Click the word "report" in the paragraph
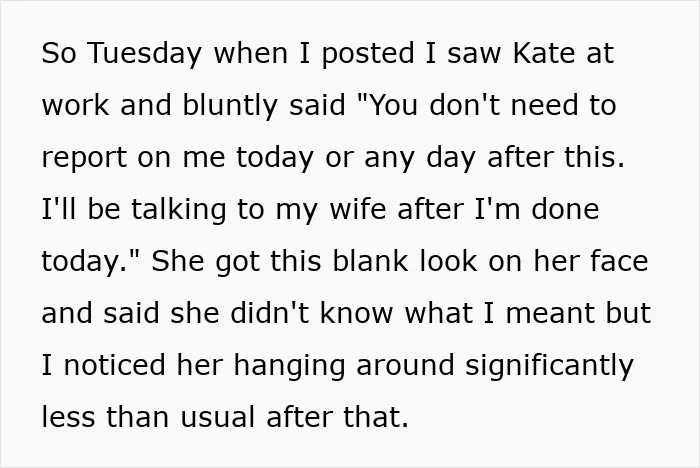The width and height of the screenshot is (700, 468). point(84,159)
